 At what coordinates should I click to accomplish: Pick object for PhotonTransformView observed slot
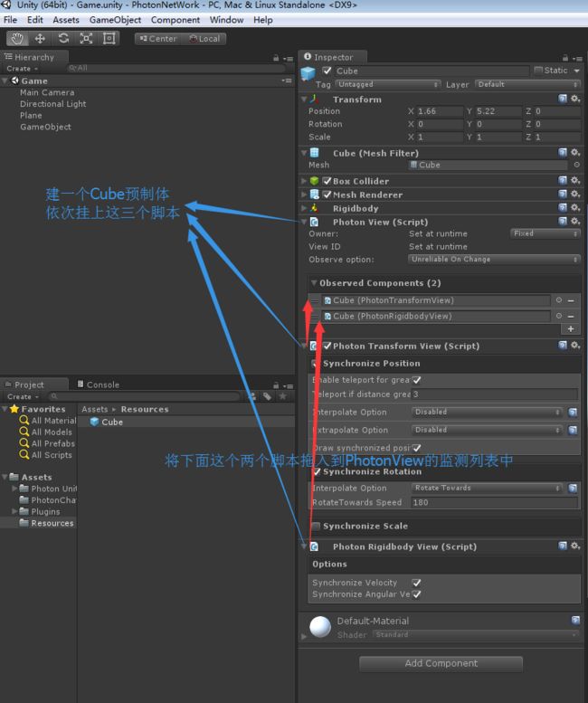pos(559,300)
